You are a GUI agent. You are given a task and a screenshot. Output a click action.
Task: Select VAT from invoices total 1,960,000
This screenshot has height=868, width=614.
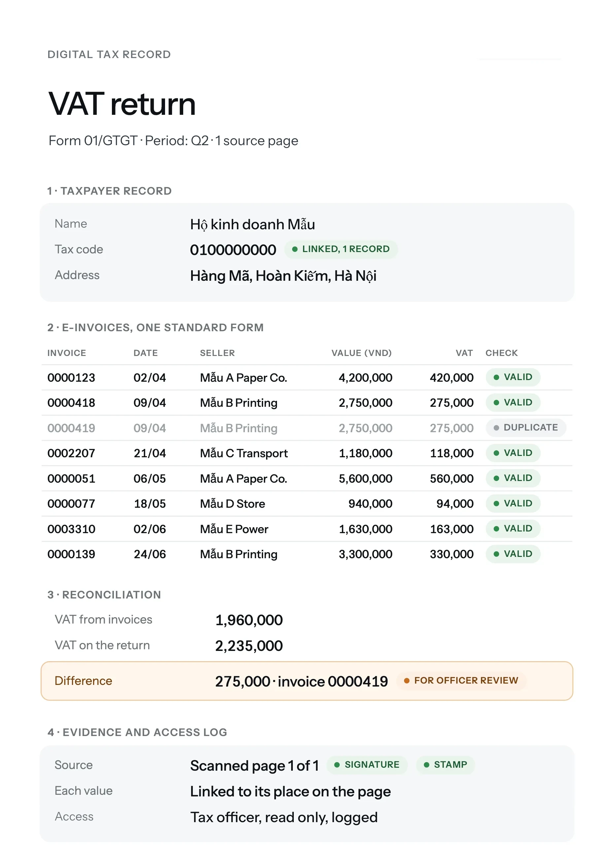coord(249,620)
